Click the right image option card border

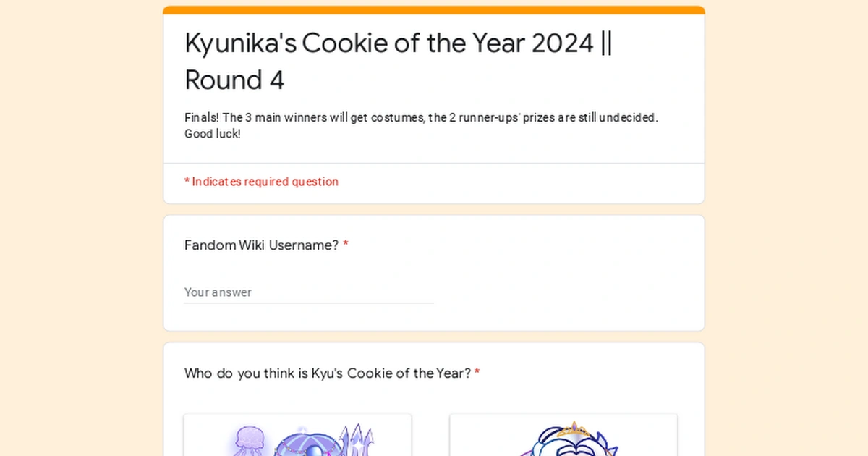pyautogui.click(x=563, y=416)
